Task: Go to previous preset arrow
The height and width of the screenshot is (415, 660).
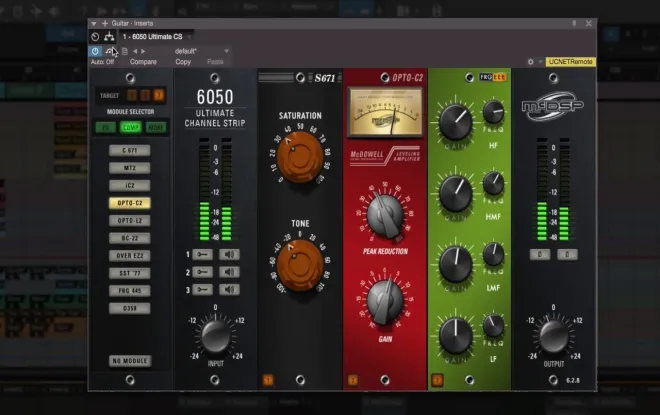Action: pos(135,51)
